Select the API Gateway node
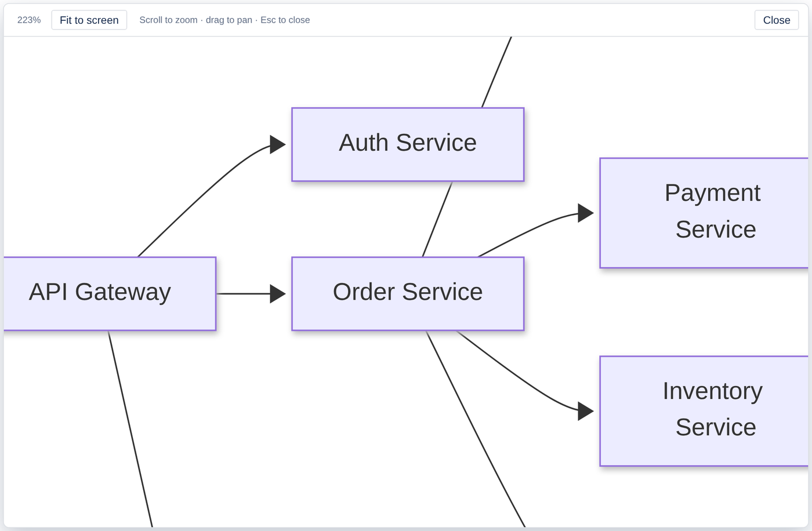The width and height of the screenshot is (812, 531). [110, 294]
